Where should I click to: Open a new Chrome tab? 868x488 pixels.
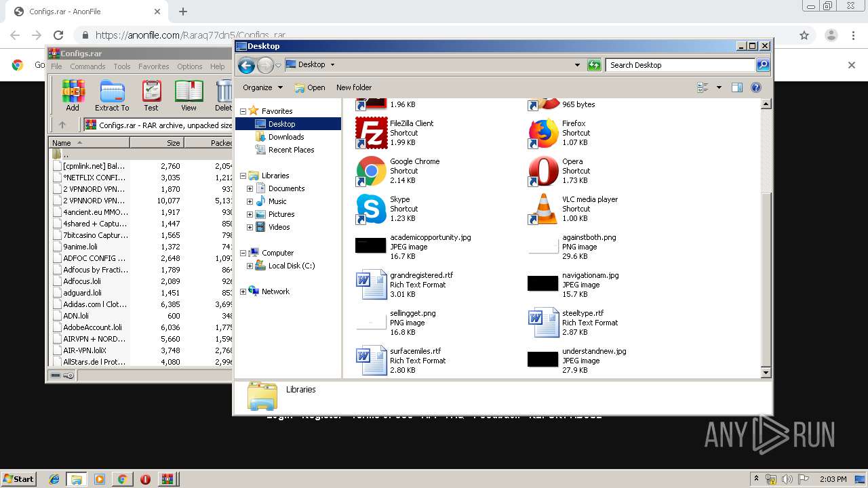coord(182,12)
